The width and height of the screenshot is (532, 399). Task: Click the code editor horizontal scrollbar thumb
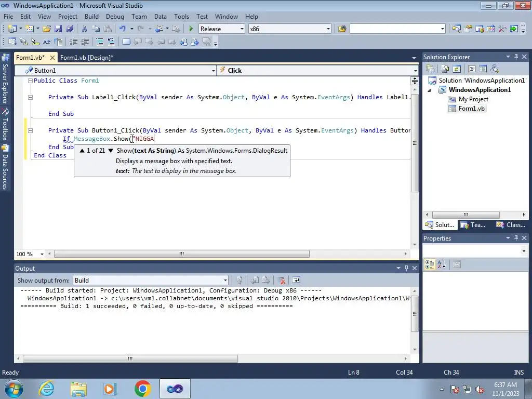181,254
